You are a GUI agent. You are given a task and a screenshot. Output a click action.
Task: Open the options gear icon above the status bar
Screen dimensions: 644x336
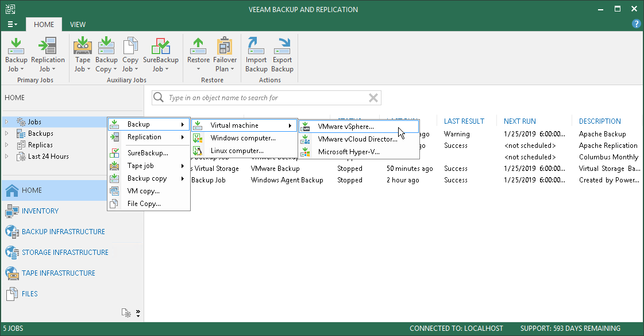tap(126, 313)
